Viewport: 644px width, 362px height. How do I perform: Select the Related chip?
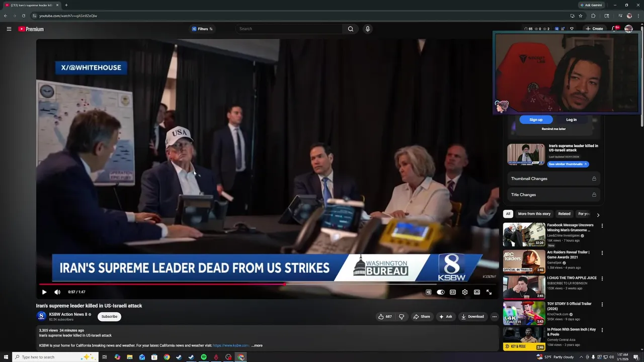[x=565, y=214]
